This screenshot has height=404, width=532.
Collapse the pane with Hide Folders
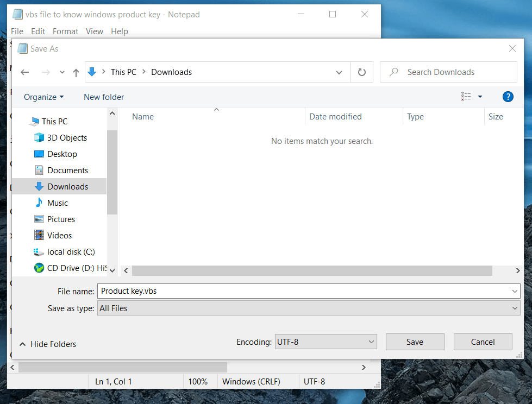pos(48,344)
